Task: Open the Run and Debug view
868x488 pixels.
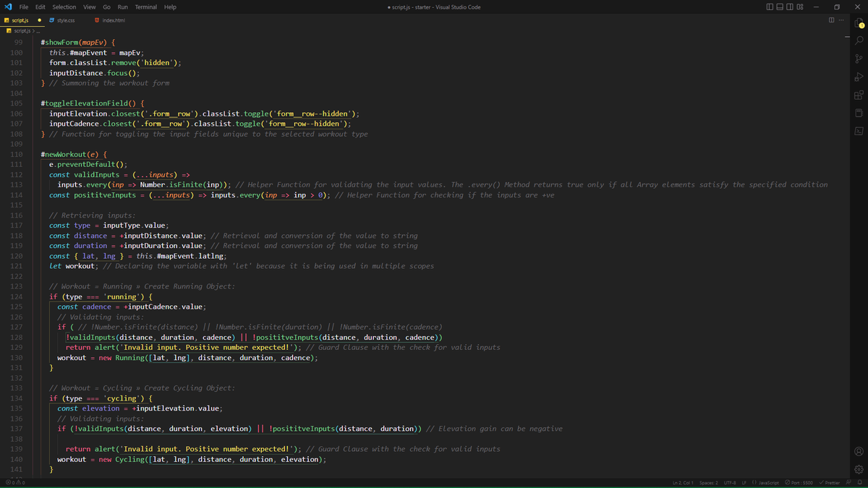Action: click(859, 77)
